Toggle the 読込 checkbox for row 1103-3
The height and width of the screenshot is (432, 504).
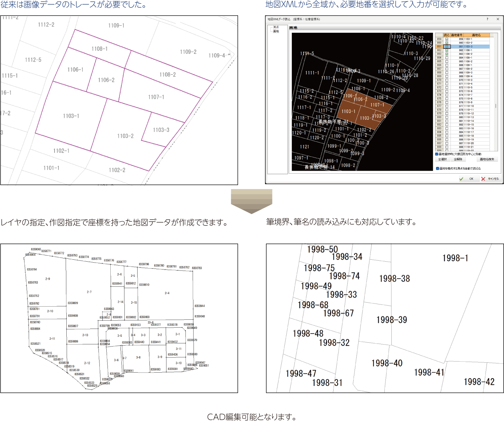click(447, 47)
